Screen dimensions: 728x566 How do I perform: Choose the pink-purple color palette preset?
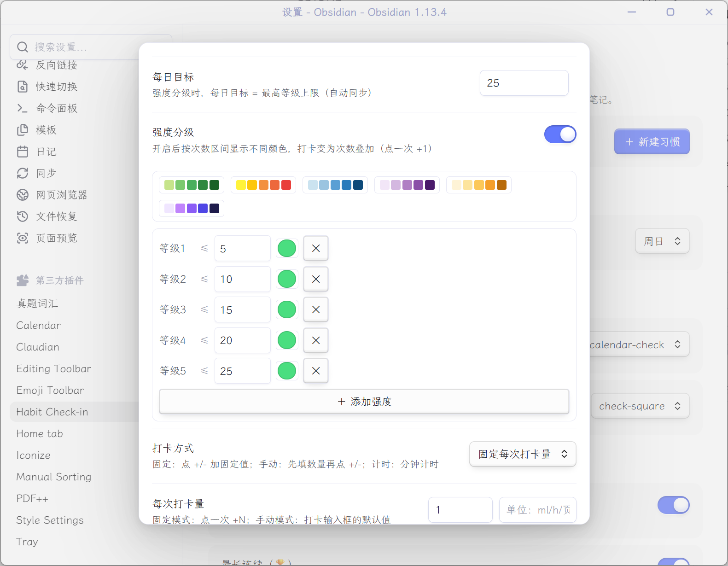point(407,185)
